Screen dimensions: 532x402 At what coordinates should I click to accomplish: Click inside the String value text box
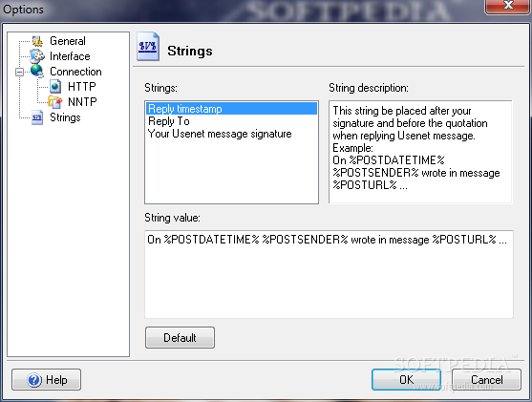point(329,274)
